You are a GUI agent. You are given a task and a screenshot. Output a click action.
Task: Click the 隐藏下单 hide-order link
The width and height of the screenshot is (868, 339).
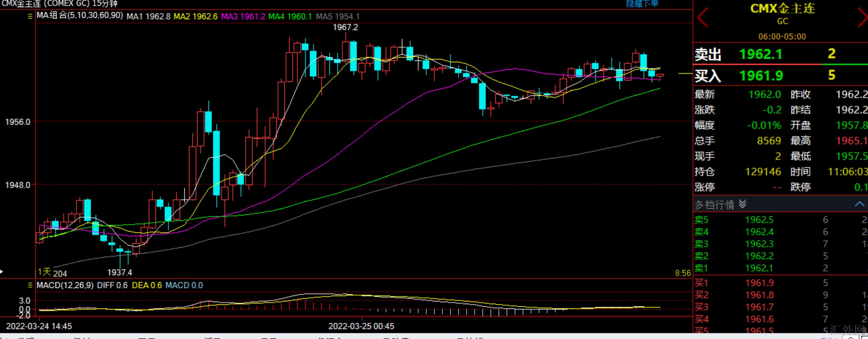click(642, 4)
